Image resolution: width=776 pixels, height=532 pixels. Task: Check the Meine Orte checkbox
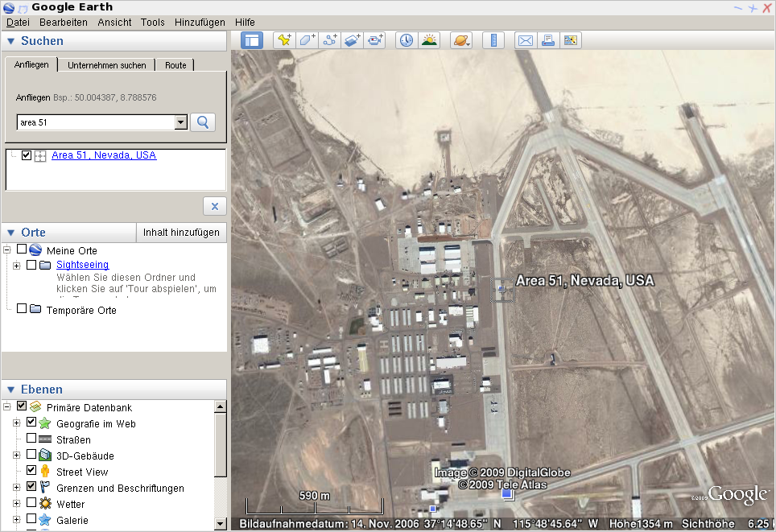22,249
